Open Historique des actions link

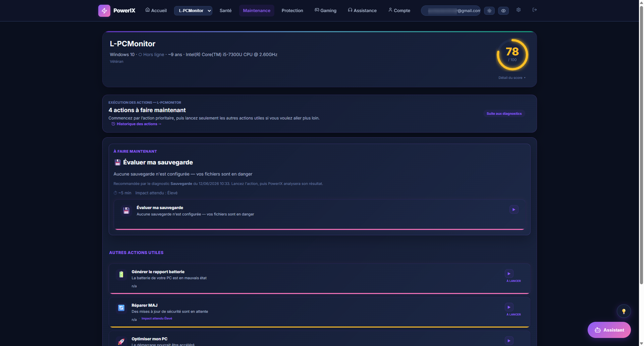[139, 124]
